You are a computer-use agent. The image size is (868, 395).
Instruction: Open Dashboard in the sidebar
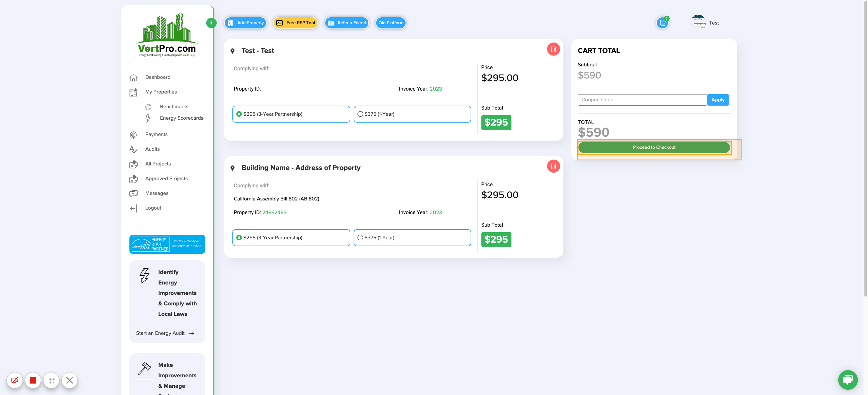pos(158,77)
